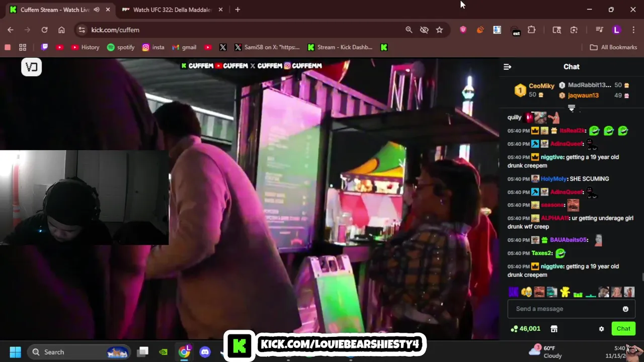Screen dimensions: 644x362
Task: Open the Twitch bookmark icon
Action: (x=45, y=47)
